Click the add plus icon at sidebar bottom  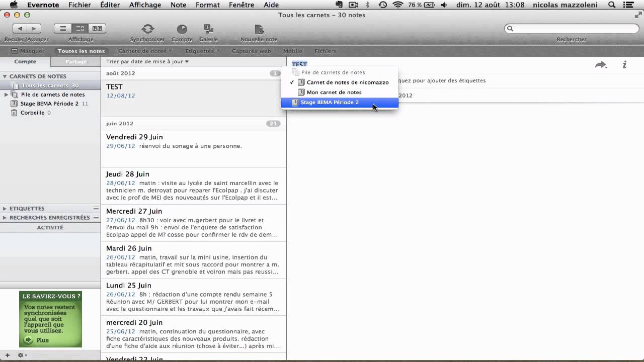7,355
